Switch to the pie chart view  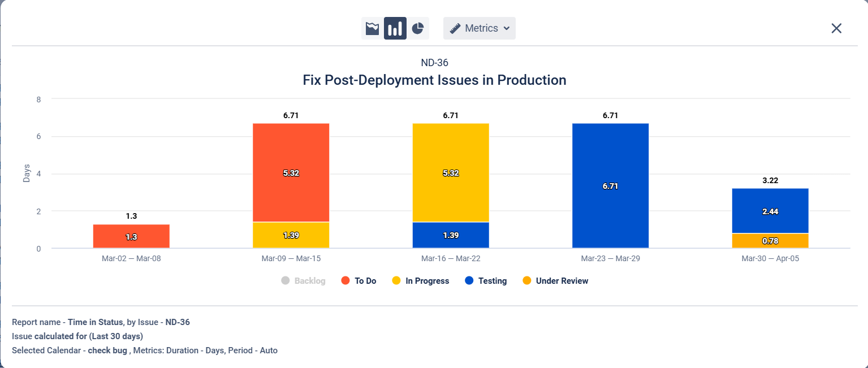[x=418, y=28]
